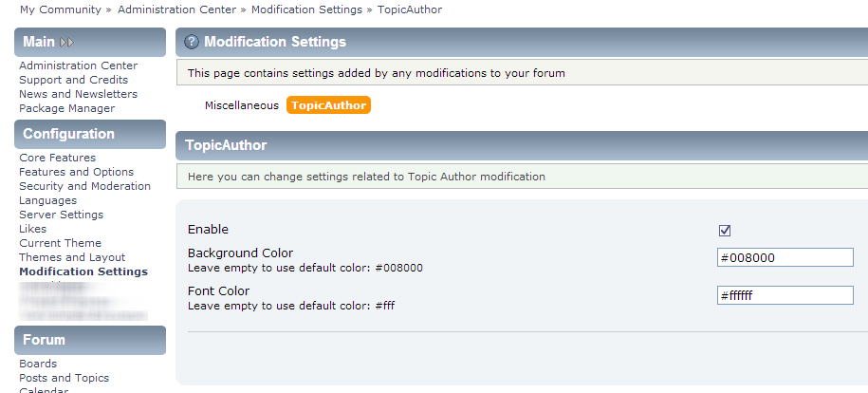Click the Background Color input field
Screen dimensions: 868x393
click(x=785, y=257)
